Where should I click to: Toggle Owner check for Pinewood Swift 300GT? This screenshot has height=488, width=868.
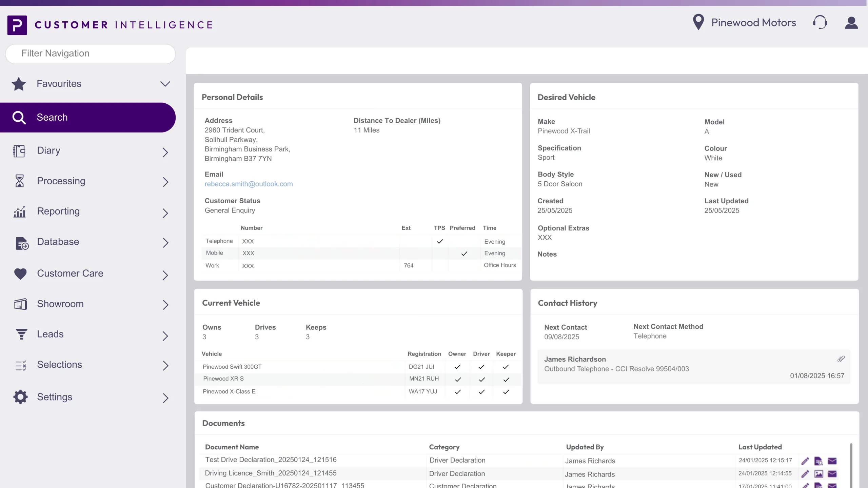point(457,367)
